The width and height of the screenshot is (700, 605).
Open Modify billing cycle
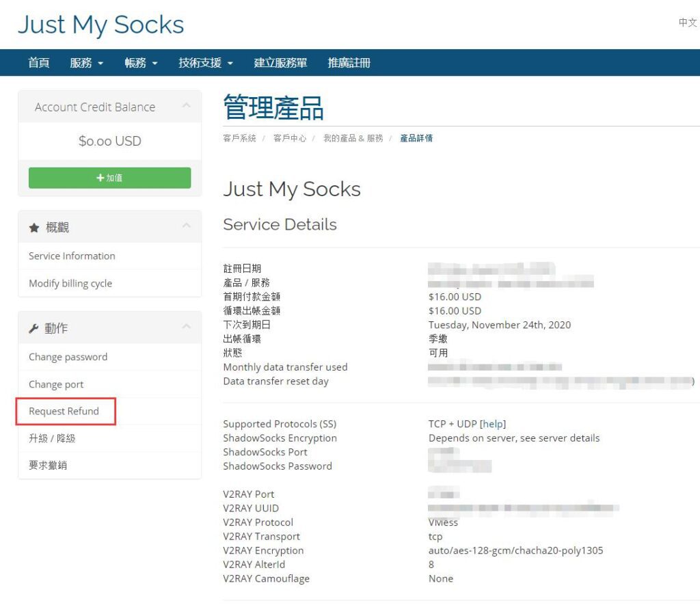tap(110, 284)
